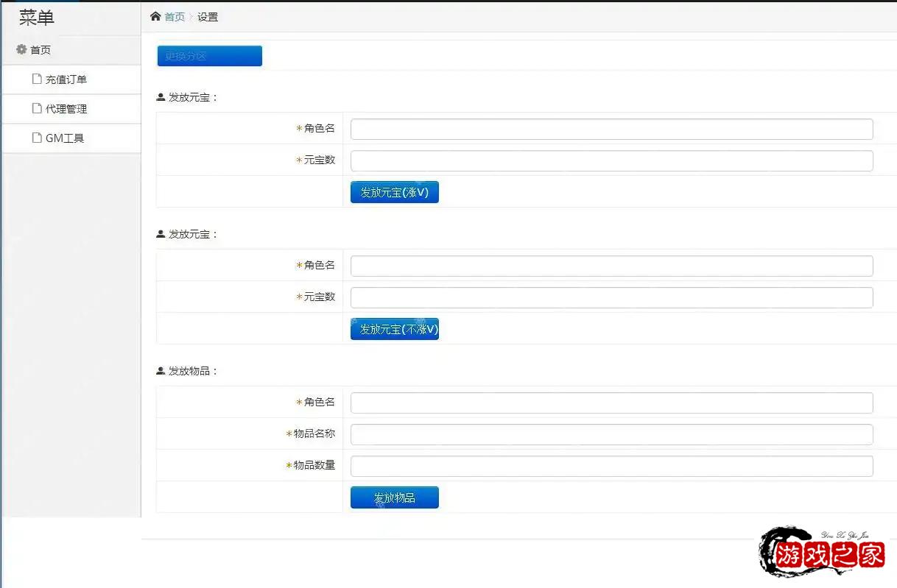Click the 首页 breadcrumb link
This screenshot has width=897, height=588.
pyautogui.click(x=174, y=16)
